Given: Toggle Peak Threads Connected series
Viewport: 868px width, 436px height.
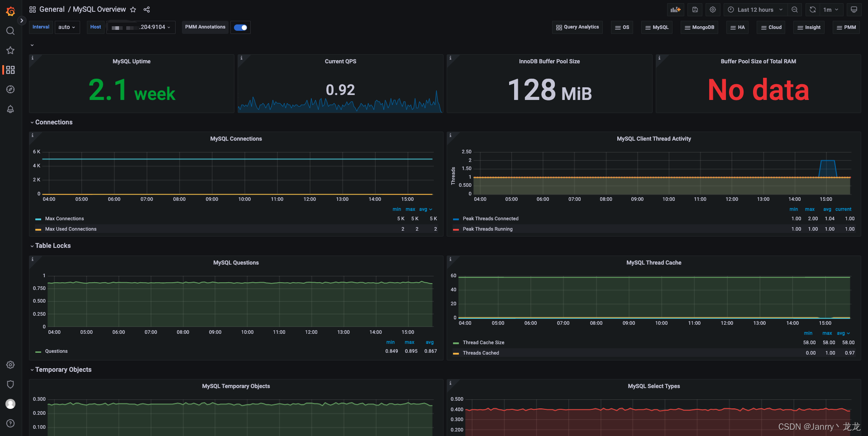Looking at the screenshot, I should pos(491,219).
